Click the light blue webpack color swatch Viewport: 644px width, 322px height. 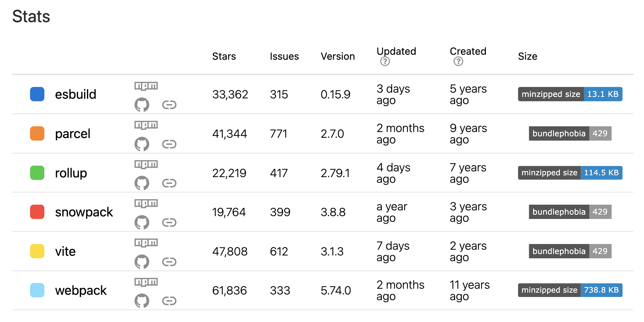(37, 290)
